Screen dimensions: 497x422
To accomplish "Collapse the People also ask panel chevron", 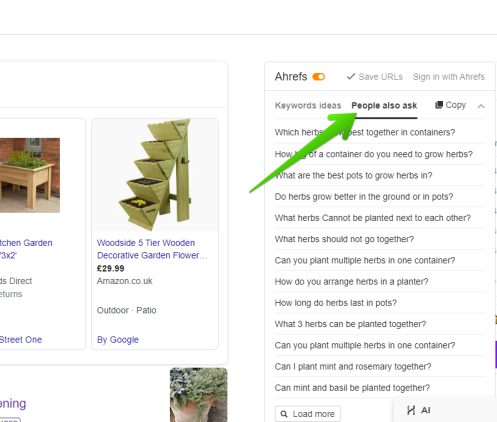I will click(x=481, y=106).
